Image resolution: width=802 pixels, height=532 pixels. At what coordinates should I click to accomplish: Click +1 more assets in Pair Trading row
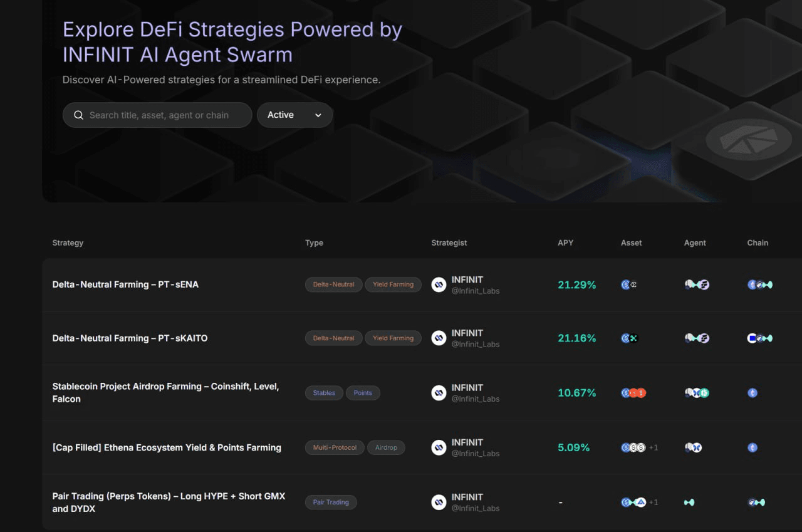pyautogui.click(x=654, y=502)
